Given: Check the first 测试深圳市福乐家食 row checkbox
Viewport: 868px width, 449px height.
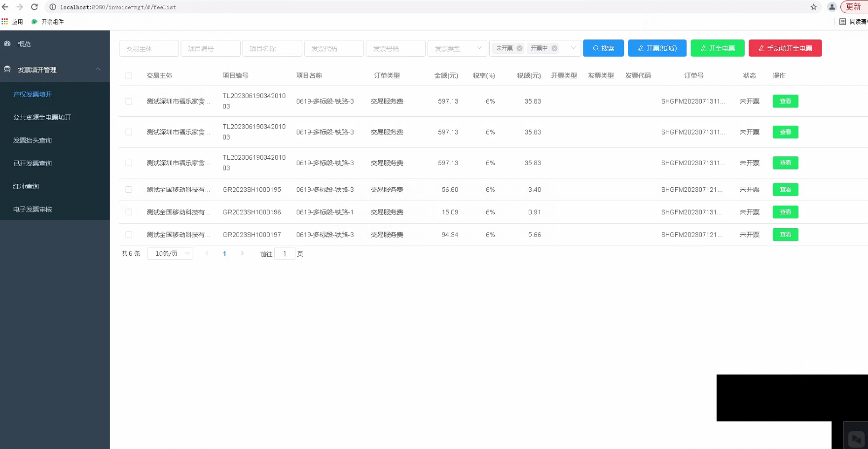Looking at the screenshot, I should (129, 101).
